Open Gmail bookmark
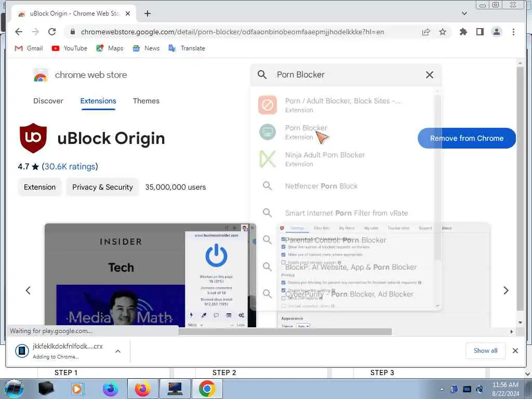This screenshot has width=532, height=399. point(29,48)
